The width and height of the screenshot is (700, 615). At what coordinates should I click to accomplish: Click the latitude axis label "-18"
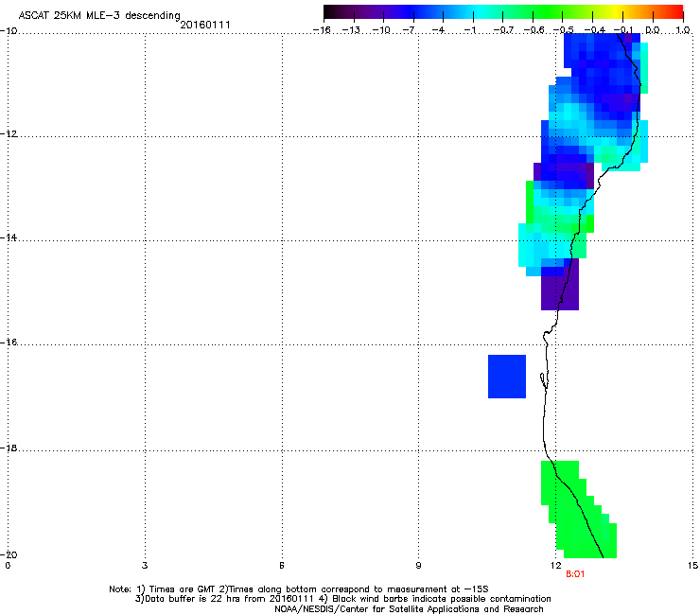tap(9, 448)
